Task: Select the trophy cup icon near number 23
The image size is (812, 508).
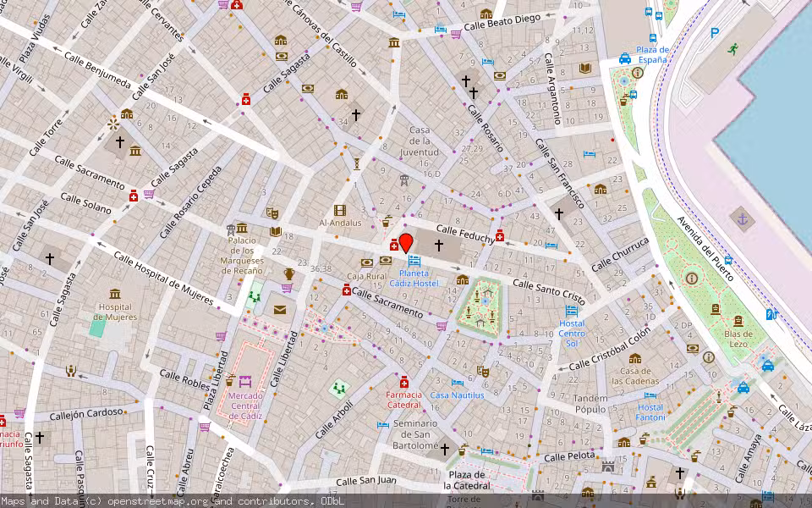Action: click(289, 273)
